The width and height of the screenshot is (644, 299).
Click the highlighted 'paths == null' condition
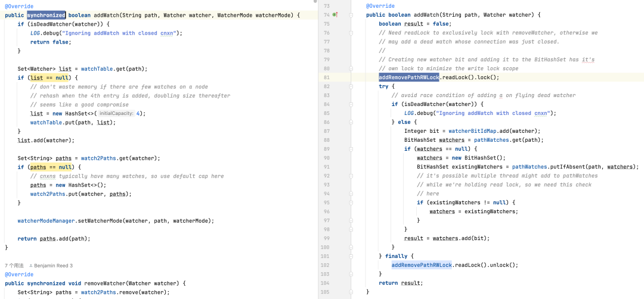click(x=51, y=167)
